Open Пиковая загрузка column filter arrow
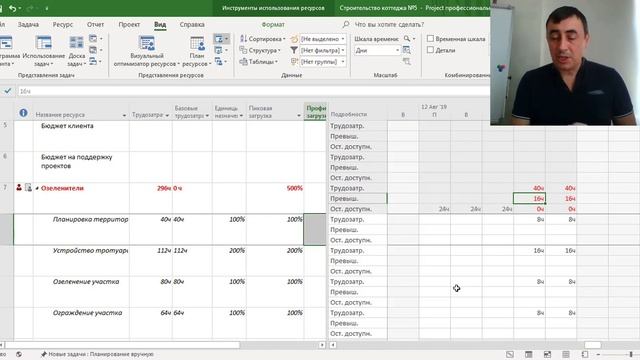 point(299,116)
